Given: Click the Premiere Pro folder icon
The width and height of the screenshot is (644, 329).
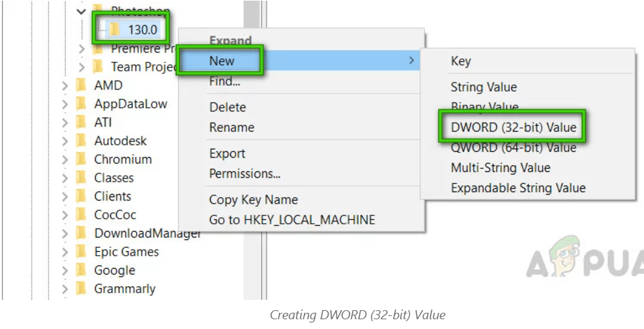Looking at the screenshot, I should point(98,49).
